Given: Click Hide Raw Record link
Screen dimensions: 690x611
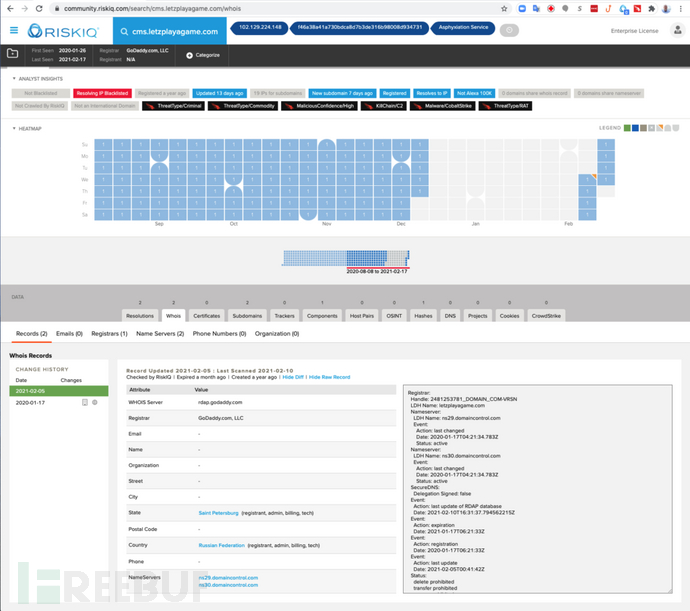Looking at the screenshot, I should (x=330, y=377).
